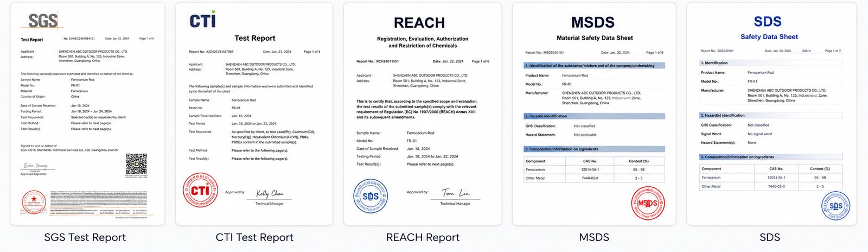Click the blue SDS stamp on Safety Data Sheet
868x252 pixels.
835,205
